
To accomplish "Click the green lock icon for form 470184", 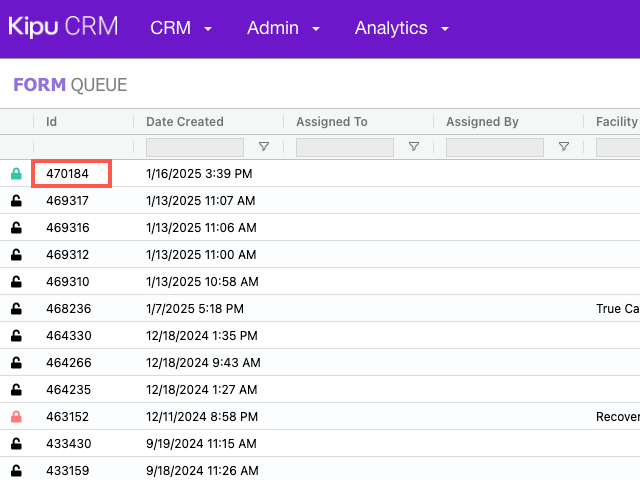I will (16, 174).
